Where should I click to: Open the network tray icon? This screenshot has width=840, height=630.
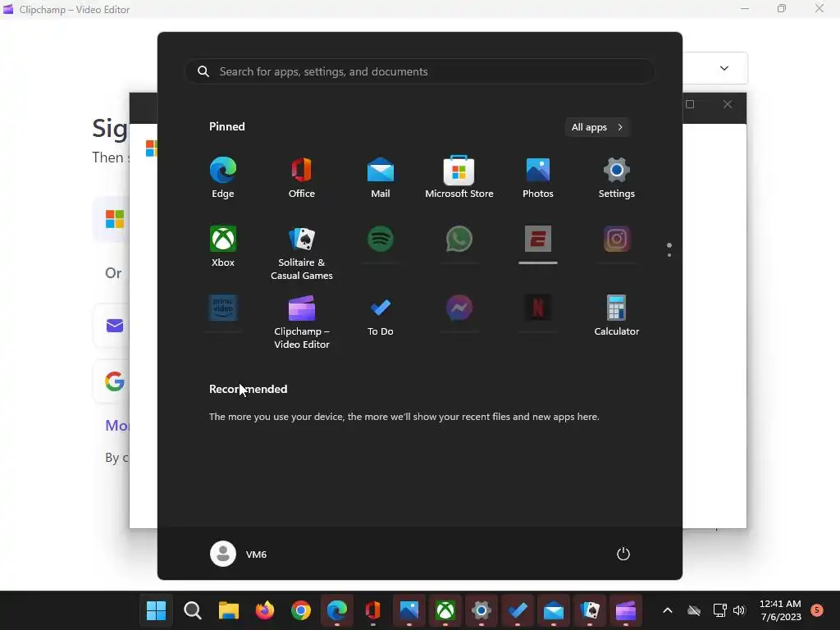pyautogui.click(x=719, y=610)
